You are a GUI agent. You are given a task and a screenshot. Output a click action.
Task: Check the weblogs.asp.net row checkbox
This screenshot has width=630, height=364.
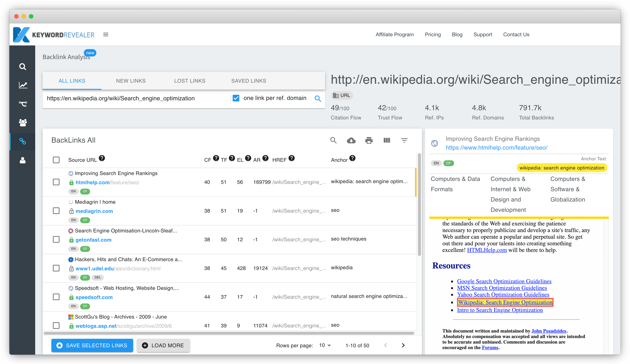point(56,326)
